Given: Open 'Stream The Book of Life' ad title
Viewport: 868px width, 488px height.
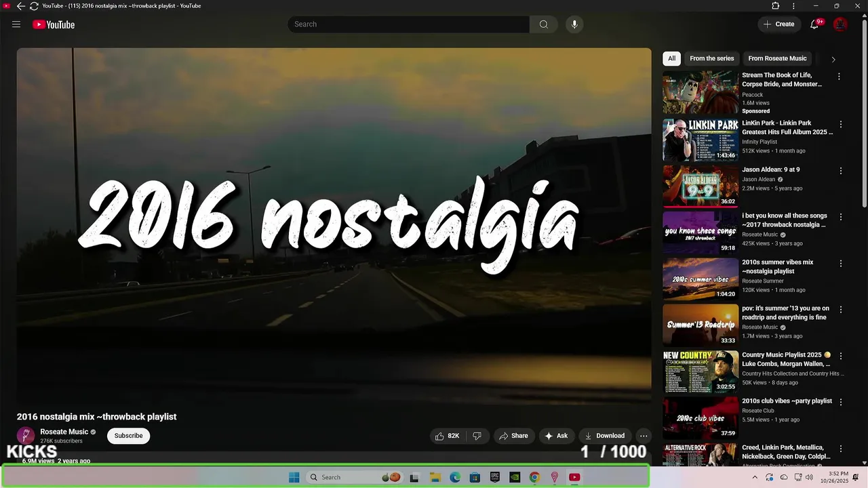Looking at the screenshot, I should coord(782,80).
